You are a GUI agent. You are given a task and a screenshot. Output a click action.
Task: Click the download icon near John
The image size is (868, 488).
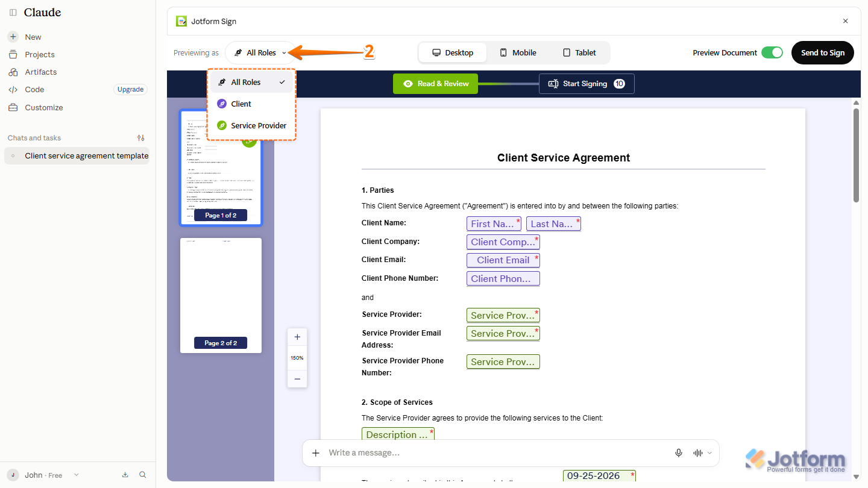(125, 475)
